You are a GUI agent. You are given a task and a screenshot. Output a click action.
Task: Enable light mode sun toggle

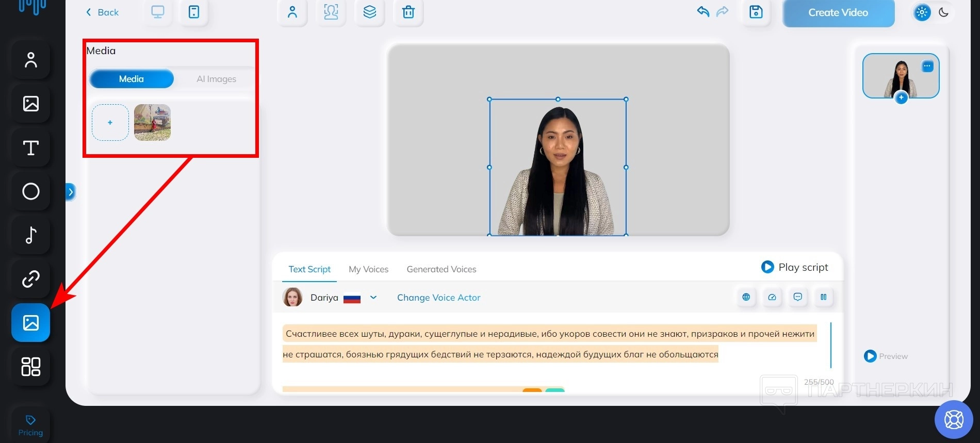(x=922, y=12)
